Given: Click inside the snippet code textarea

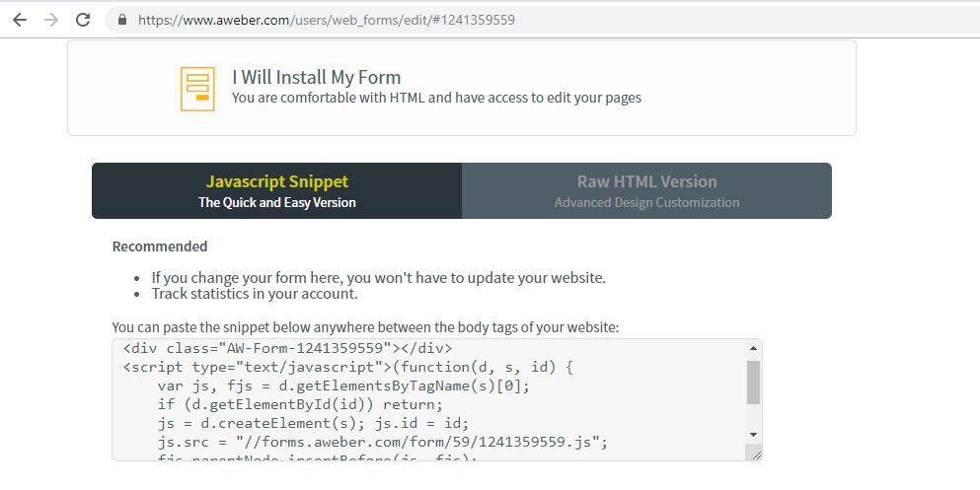Looking at the screenshot, I should [428, 400].
